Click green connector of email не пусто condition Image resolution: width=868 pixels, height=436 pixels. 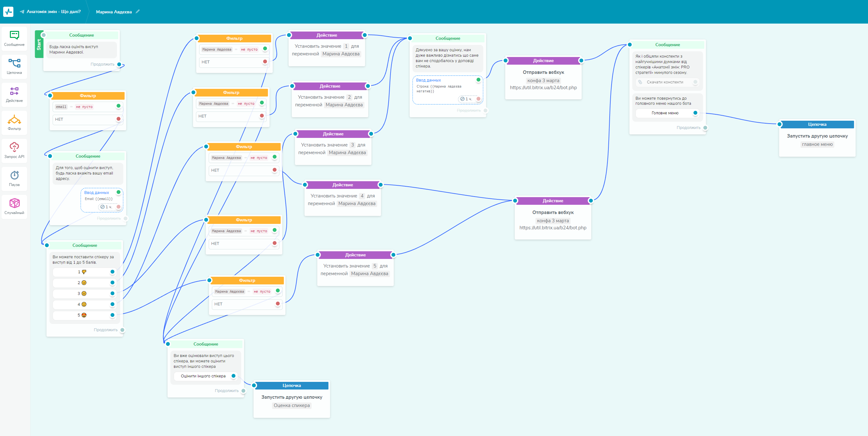[x=118, y=106]
